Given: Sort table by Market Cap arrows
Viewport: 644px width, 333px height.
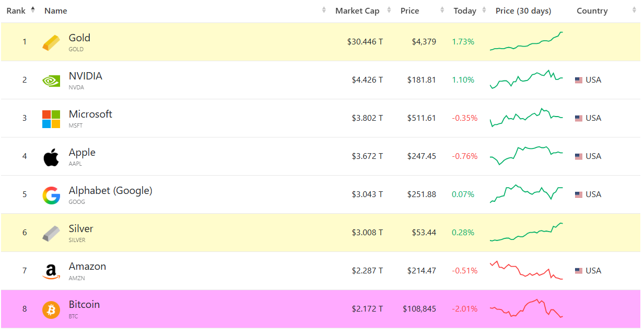Looking at the screenshot, I should [x=390, y=11].
